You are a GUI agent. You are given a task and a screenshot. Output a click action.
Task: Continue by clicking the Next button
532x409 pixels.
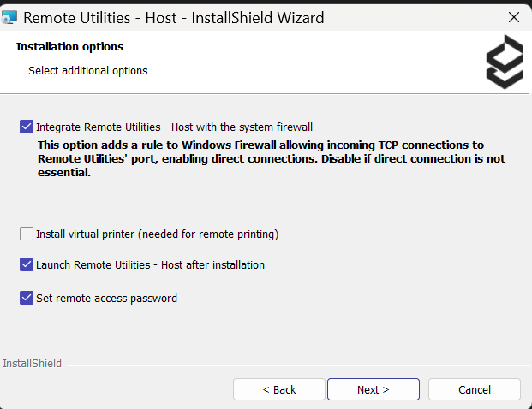click(x=374, y=389)
